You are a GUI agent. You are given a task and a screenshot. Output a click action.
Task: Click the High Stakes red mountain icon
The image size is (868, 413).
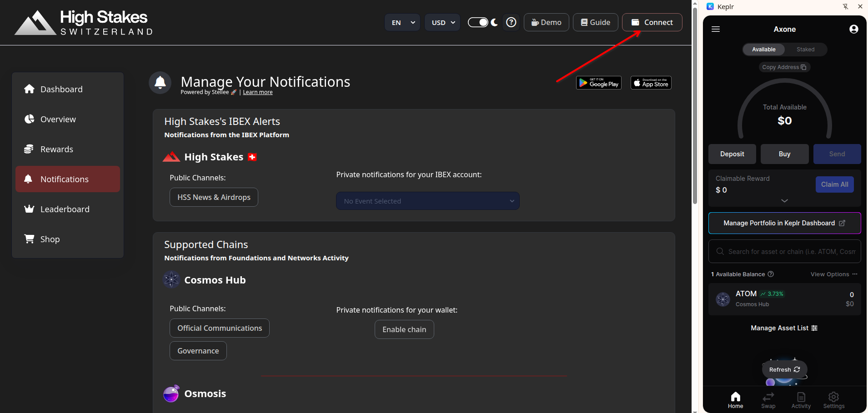[x=171, y=157]
